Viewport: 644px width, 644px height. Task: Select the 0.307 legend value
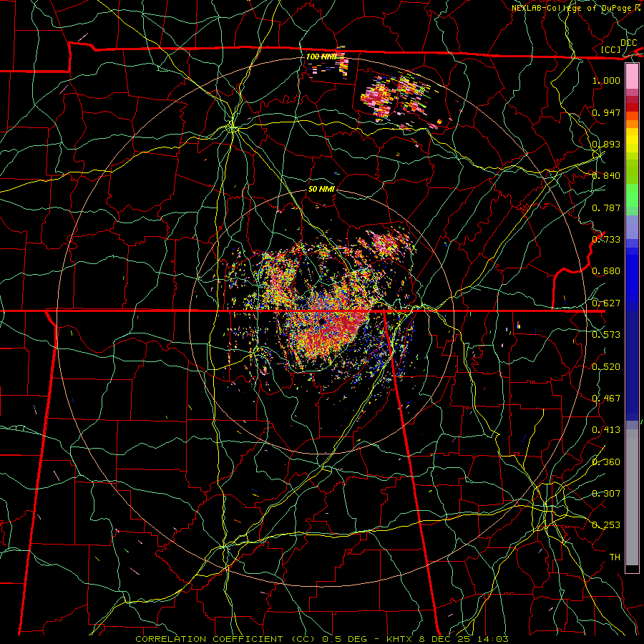606,494
